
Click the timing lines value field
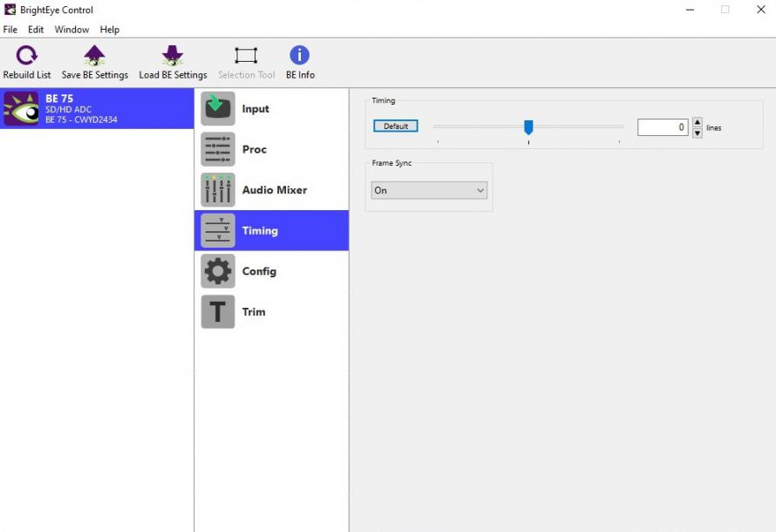click(663, 127)
